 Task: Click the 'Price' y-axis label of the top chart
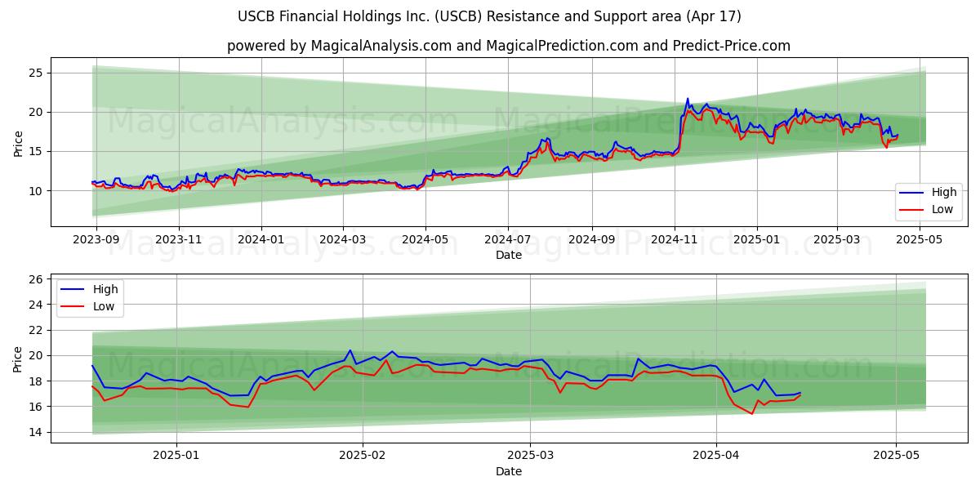(18, 141)
